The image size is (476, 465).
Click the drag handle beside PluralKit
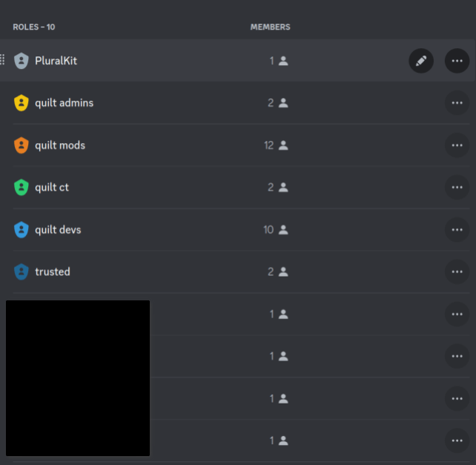click(3, 60)
